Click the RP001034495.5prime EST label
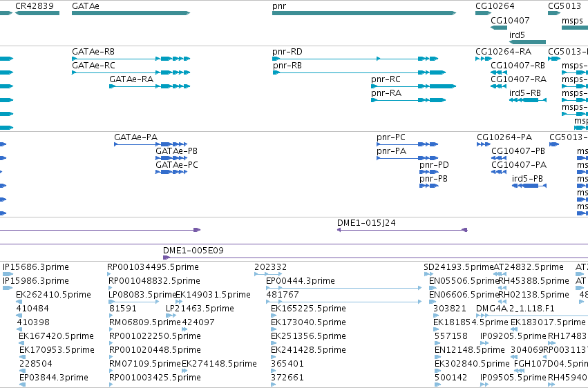Viewport: 588px width, 388px height. 153,267
